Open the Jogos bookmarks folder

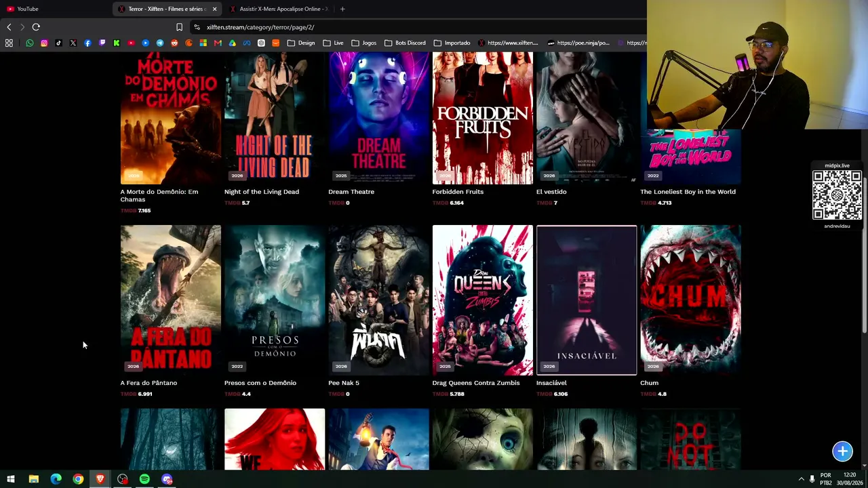[x=363, y=43]
